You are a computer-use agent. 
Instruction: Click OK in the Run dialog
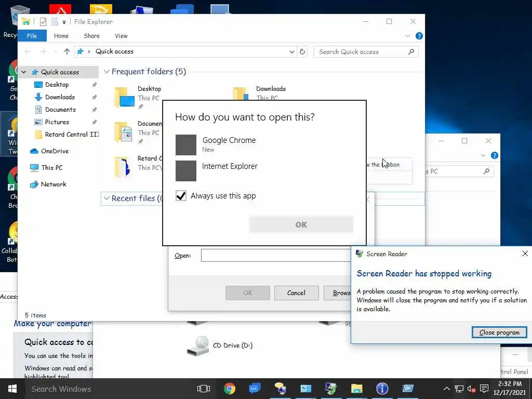(248, 293)
